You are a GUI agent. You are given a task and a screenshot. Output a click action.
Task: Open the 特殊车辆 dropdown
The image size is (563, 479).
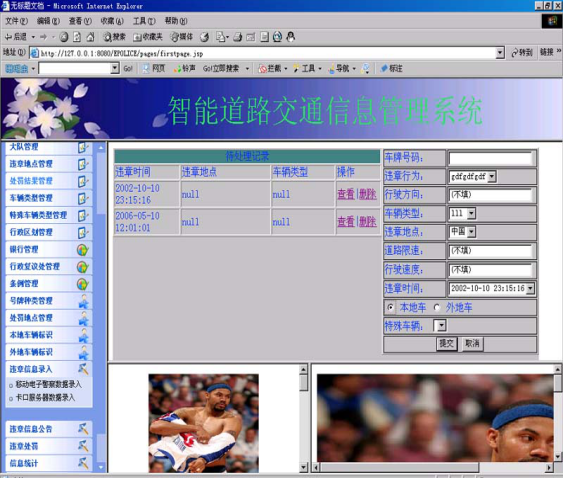click(x=441, y=326)
